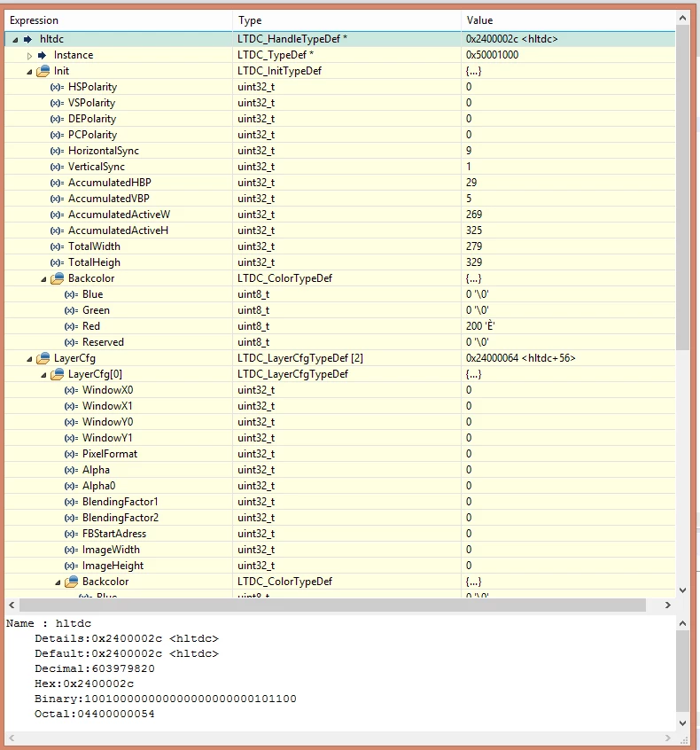Click the Octal:04400000054 line in details
Viewport: 700px width, 750px height.
coord(95,714)
